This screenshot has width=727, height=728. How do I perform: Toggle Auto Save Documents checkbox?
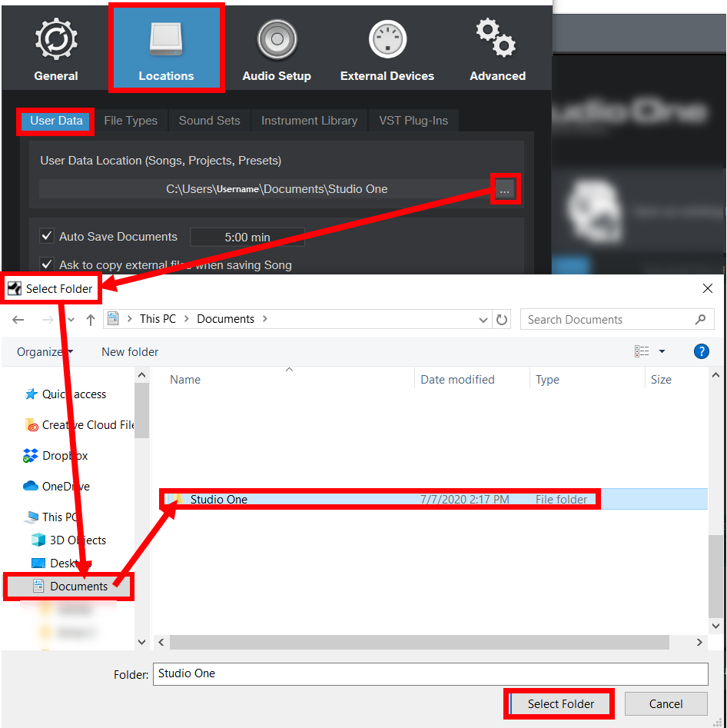[48, 237]
